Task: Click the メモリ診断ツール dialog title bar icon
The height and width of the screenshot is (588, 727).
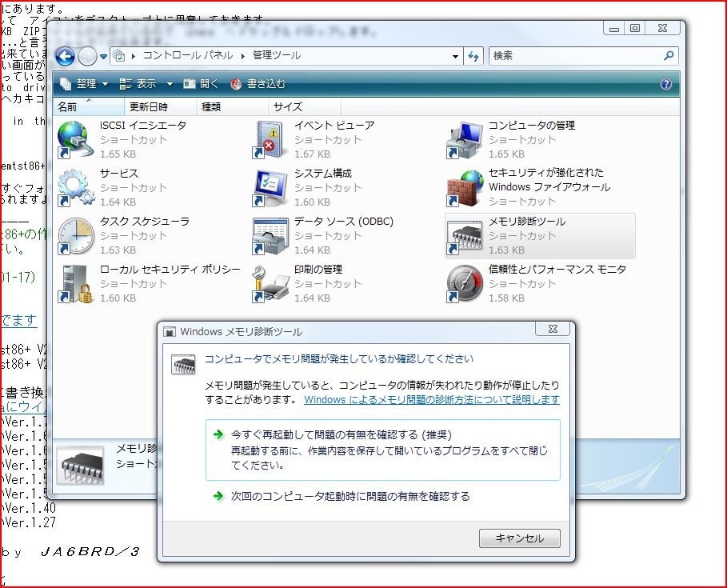Action: click(x=170, y=332)
